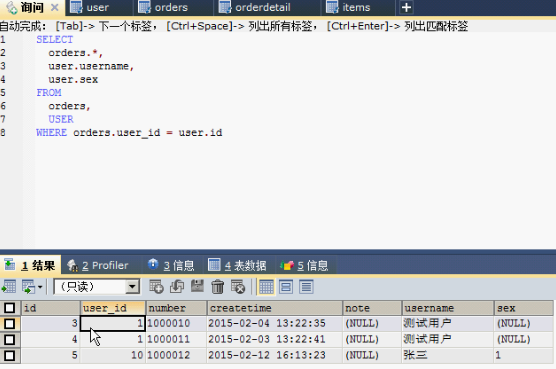Click the export result grid icon
This screenshot has width=556, height=369.
click(9, 287)
